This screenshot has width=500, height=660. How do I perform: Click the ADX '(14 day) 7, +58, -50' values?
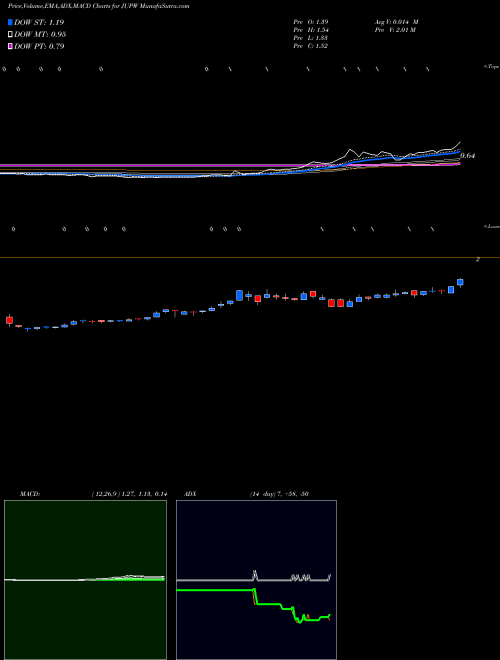click(x=279, y=494)
